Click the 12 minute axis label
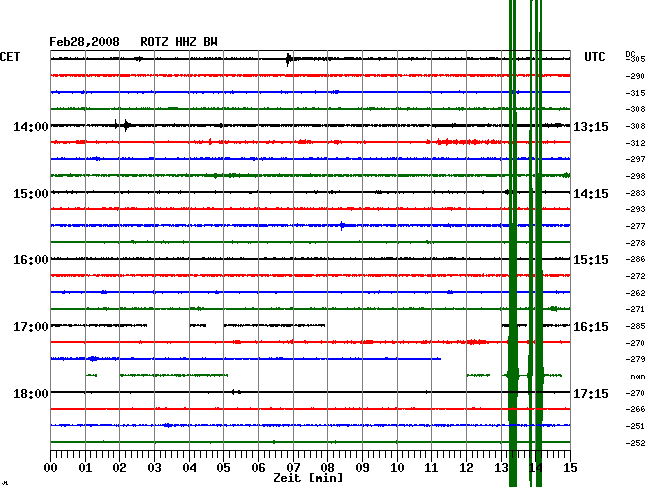This screenshot has height=494, width=650. coord(466,468)
